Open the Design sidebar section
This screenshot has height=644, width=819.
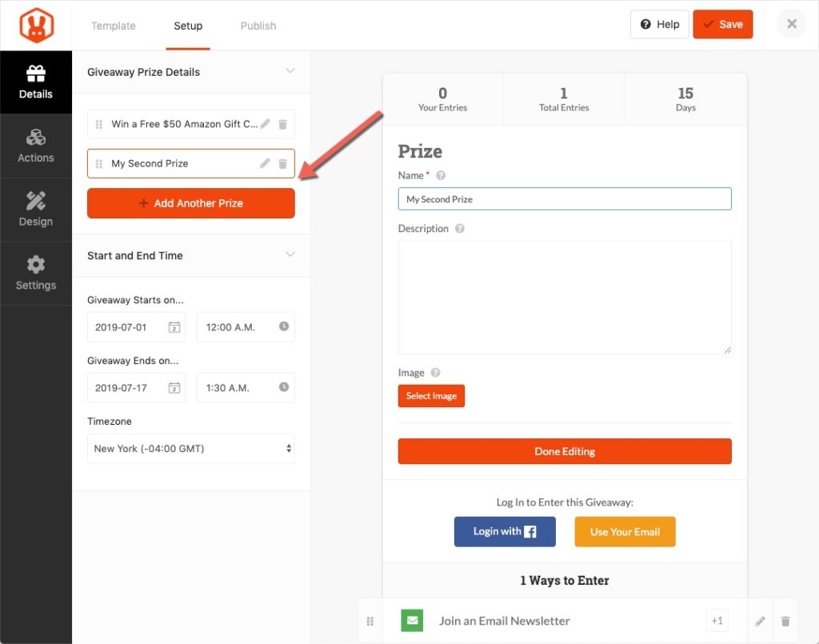point(36,210)
